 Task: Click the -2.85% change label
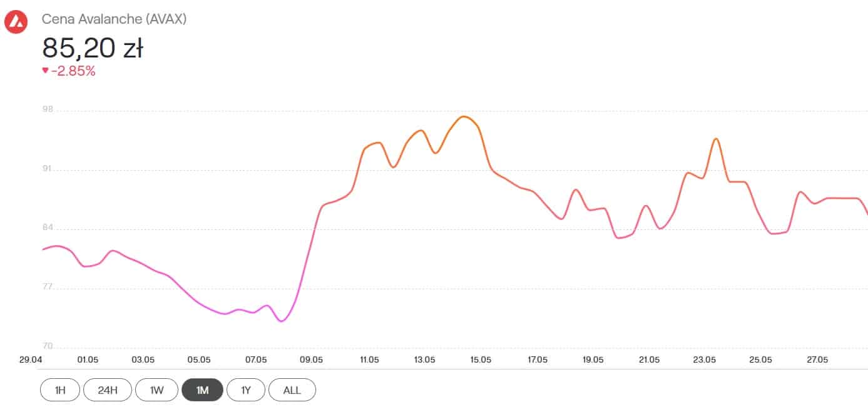coord(73,71)
